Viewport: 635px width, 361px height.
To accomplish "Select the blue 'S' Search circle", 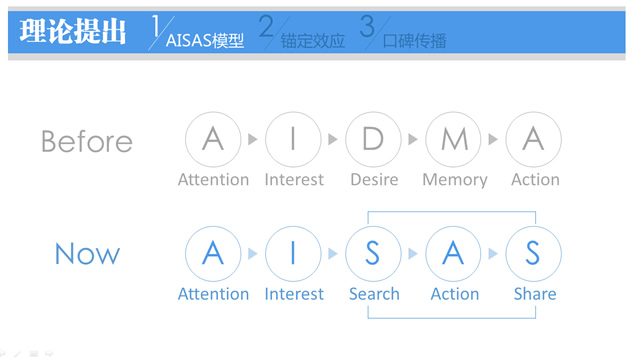I will tap(373, 254).
